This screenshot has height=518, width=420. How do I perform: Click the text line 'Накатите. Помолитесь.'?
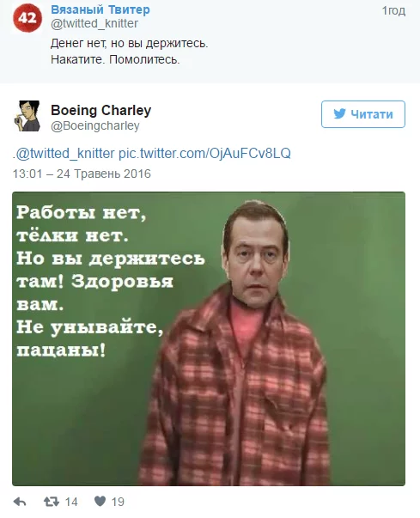click(115, 60)
